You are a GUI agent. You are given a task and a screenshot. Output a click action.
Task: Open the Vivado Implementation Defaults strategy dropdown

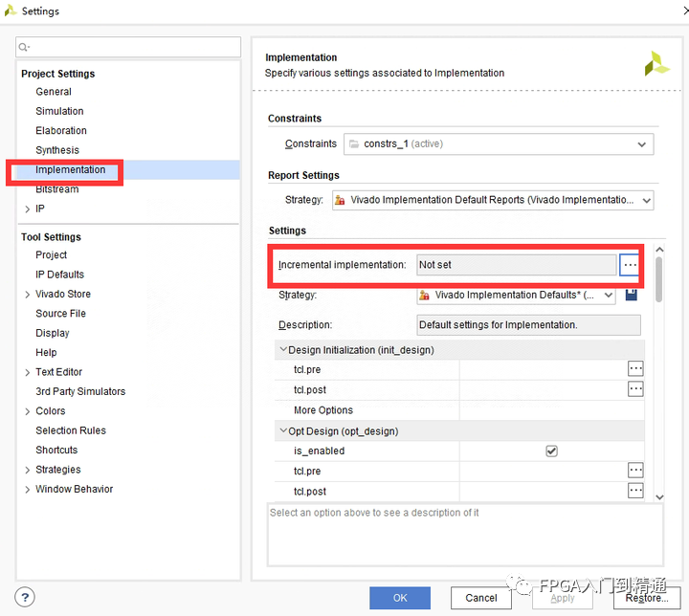(516, 295)
